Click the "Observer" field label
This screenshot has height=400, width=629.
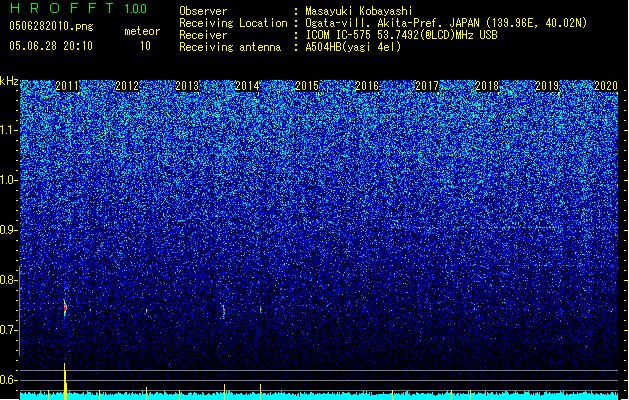tap(203, 11)
